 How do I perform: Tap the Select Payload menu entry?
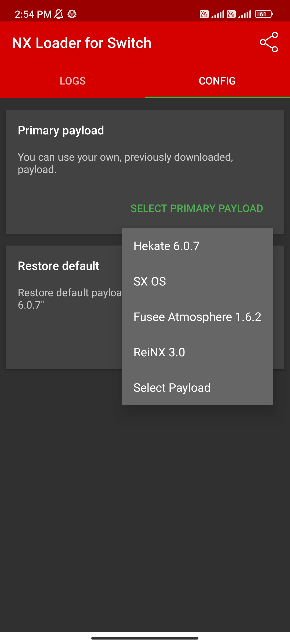[x=172, y=388]
